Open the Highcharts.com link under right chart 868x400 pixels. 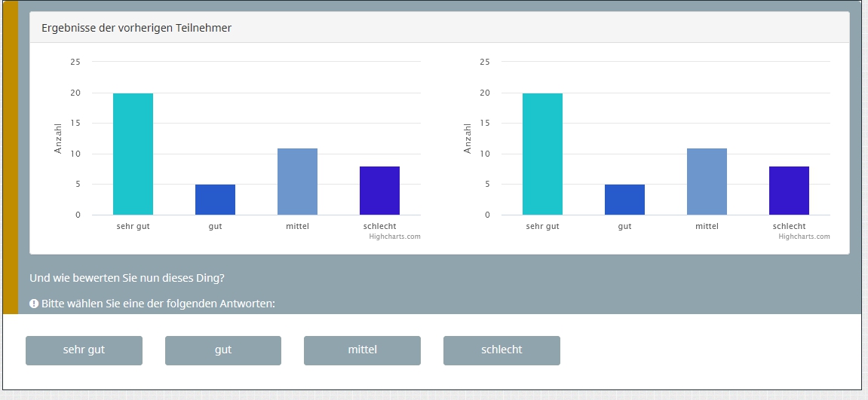coord(804,237)
